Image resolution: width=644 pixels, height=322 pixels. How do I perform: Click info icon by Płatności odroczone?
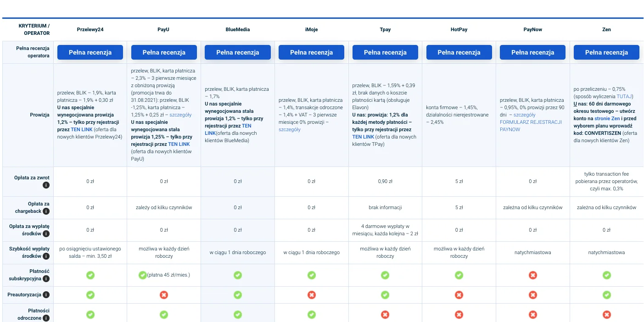(x=46, y=318)
